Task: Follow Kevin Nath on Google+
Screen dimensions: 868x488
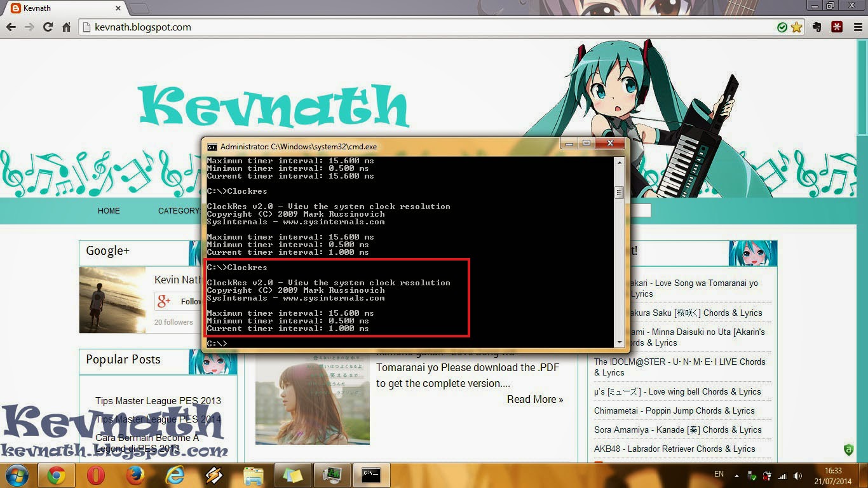Action: (179, 301)
